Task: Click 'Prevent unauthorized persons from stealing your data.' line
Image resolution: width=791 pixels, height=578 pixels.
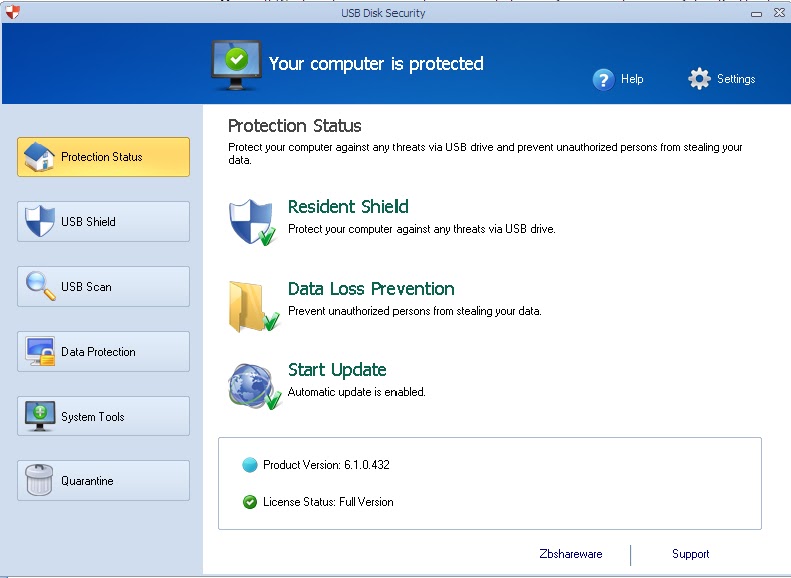Action: (x=415, y=311)
